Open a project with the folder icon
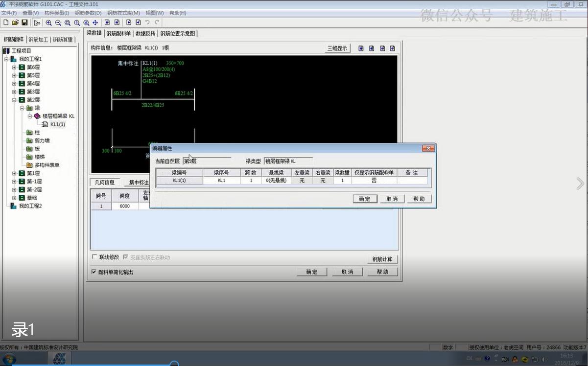 [x=15, y=23]
